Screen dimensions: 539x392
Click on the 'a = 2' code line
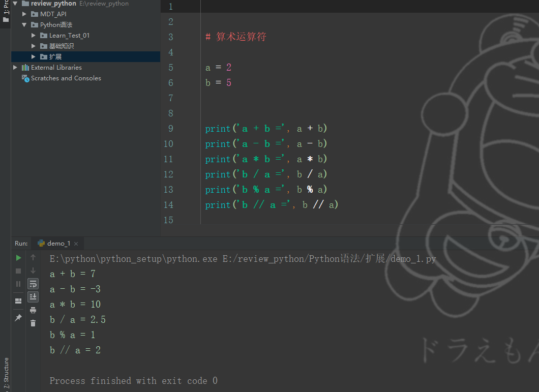[218, 68]
